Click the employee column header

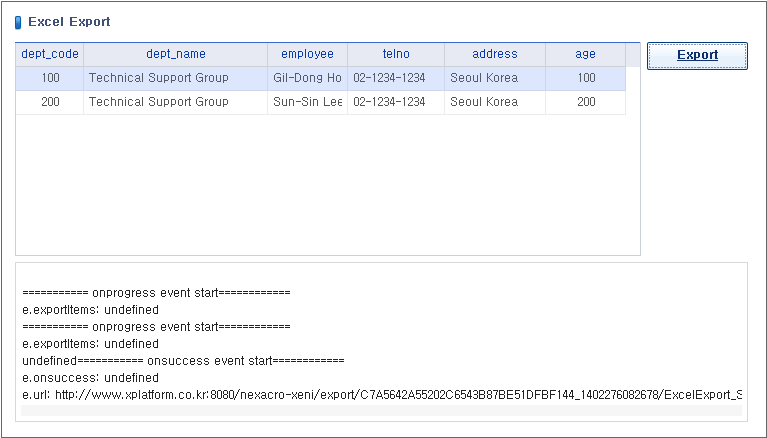click(x=307, y=54)
